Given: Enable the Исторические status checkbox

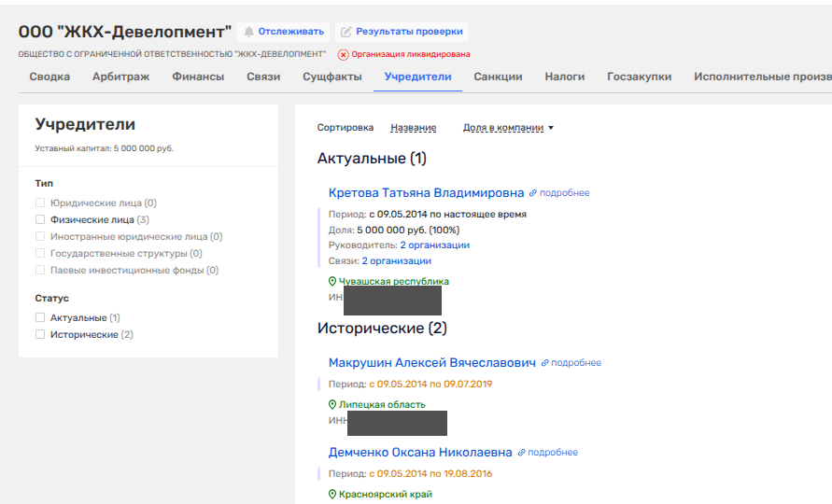Looking at the screenshot, I should (x=40, y=334).
